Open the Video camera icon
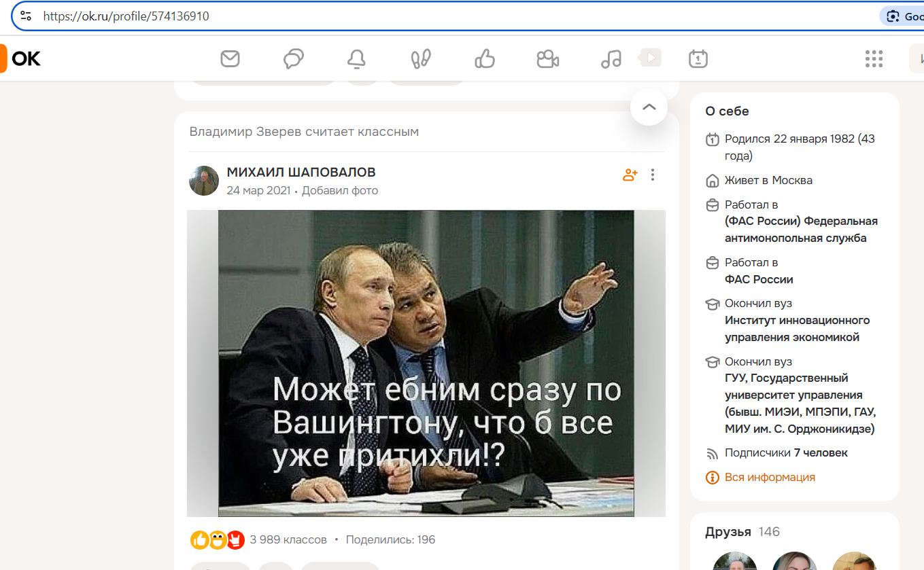 pyautogui.click(x=547, y=59)
